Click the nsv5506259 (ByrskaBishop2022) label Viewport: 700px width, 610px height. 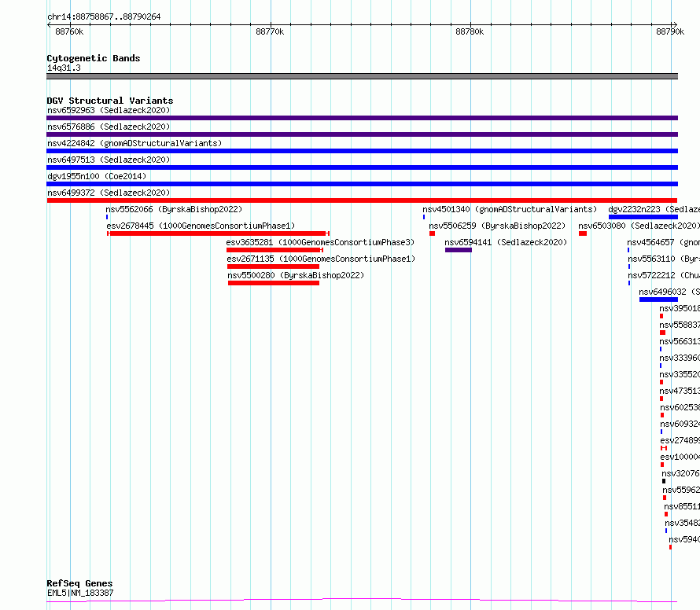point(497,226)
